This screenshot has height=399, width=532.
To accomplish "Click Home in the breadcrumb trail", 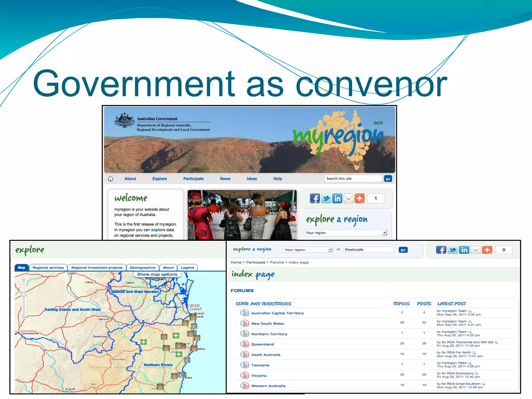I will (236, 262).
